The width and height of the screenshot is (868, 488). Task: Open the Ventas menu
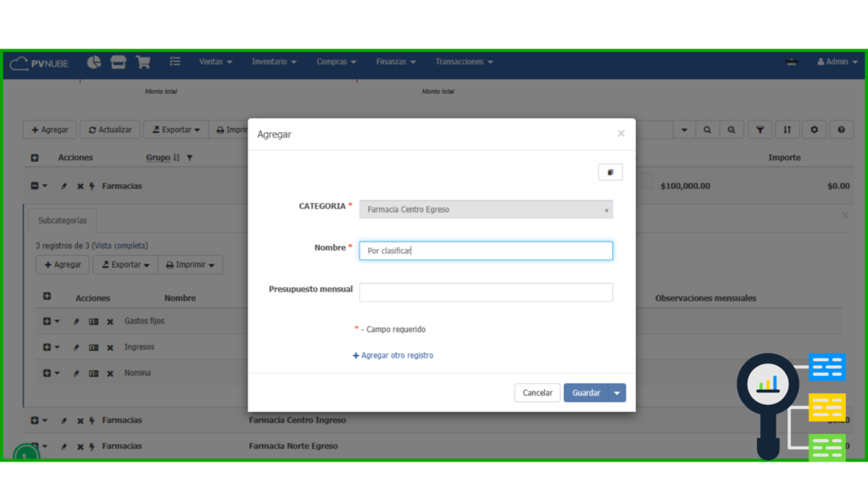[215, 62]
